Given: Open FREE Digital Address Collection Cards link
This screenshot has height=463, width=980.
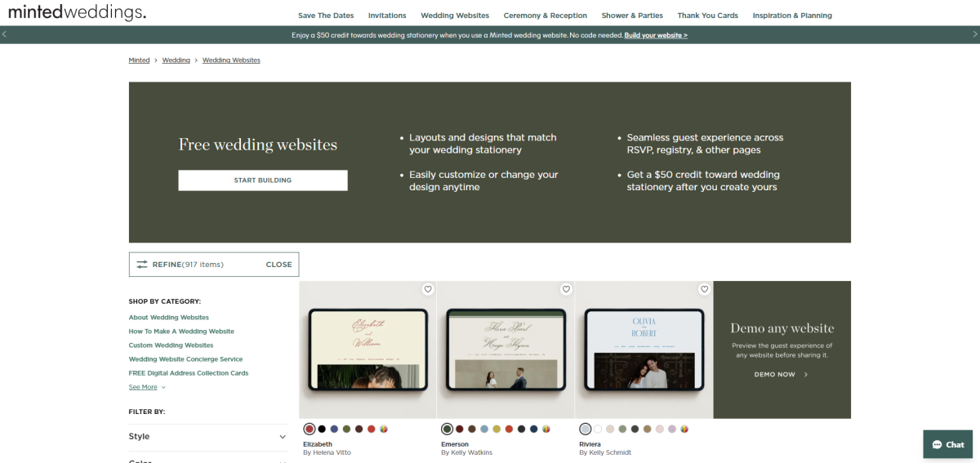Looking at the screenshot, I should point(189,373).
